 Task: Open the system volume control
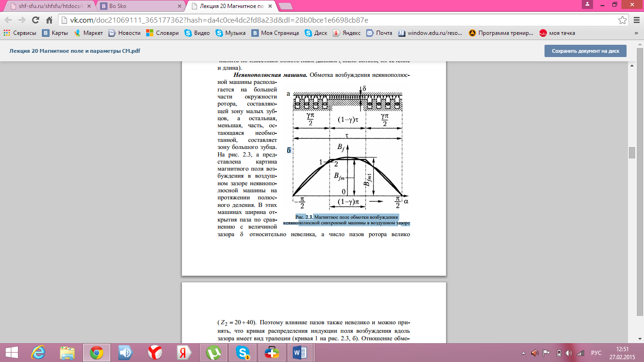[570, 353]
